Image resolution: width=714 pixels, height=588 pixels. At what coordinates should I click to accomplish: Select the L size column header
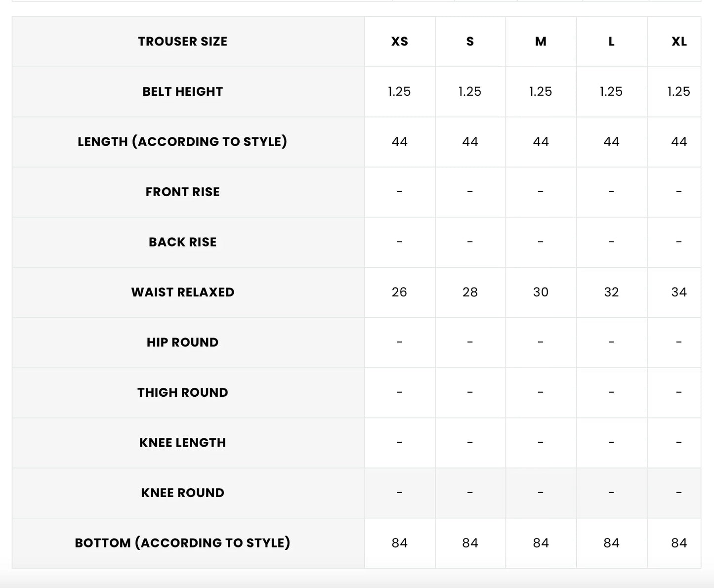coord(611,42)
